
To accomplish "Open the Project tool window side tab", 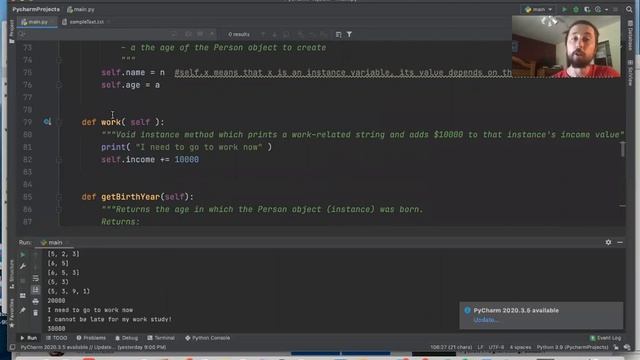I will click(x=11, y=31).
